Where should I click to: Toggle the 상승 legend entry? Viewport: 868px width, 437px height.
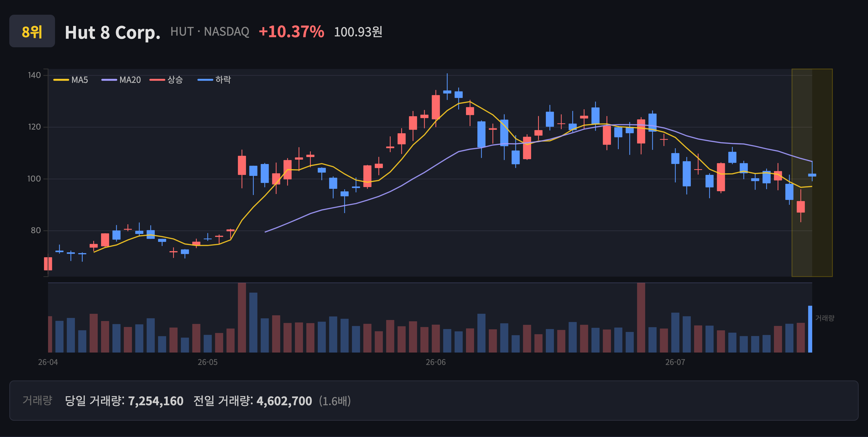pyautogui.click(x=166, y=80)
